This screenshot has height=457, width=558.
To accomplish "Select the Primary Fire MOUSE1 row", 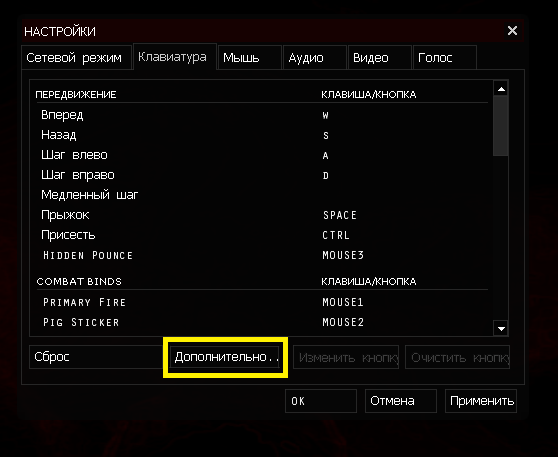I will tap(263, 302).
